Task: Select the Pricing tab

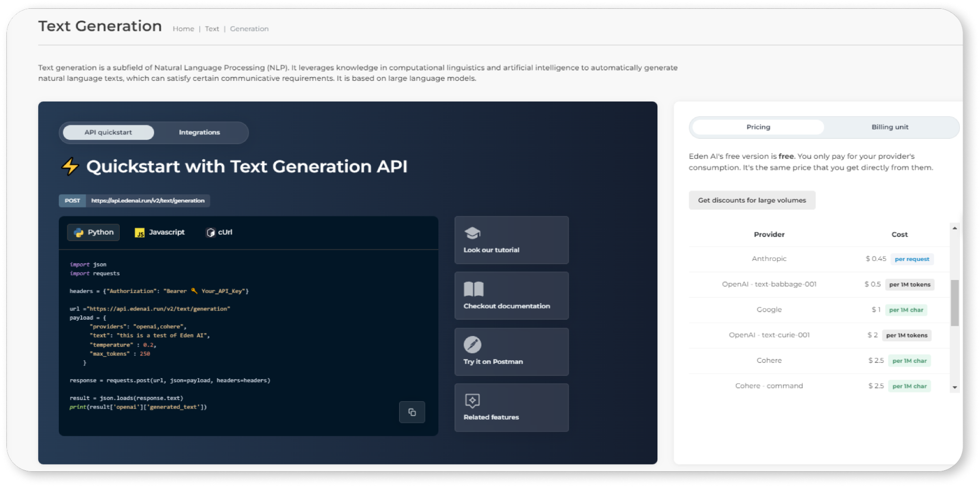Action: [x=758, y=127]
